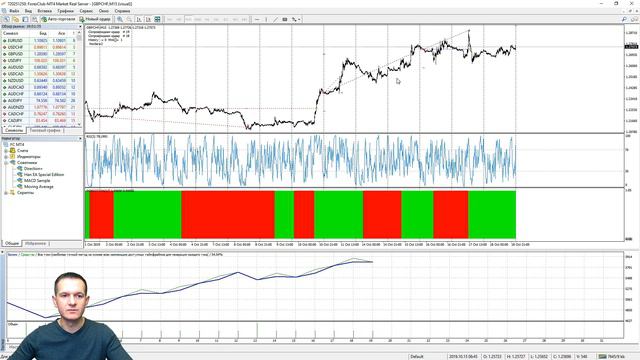This screenshot has width=640, height=360.
Task: Click the profiles folder toolbar icon
Action: click(x=16, y=19)
